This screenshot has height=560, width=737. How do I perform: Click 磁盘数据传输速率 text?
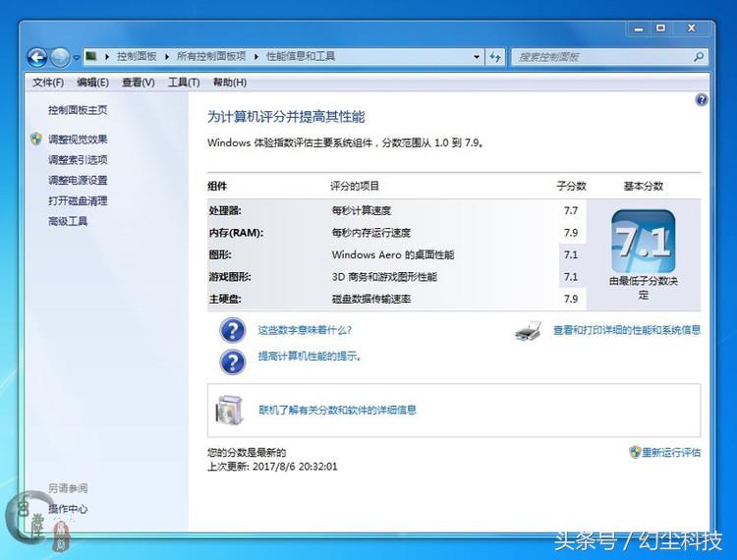coord(371,300)
